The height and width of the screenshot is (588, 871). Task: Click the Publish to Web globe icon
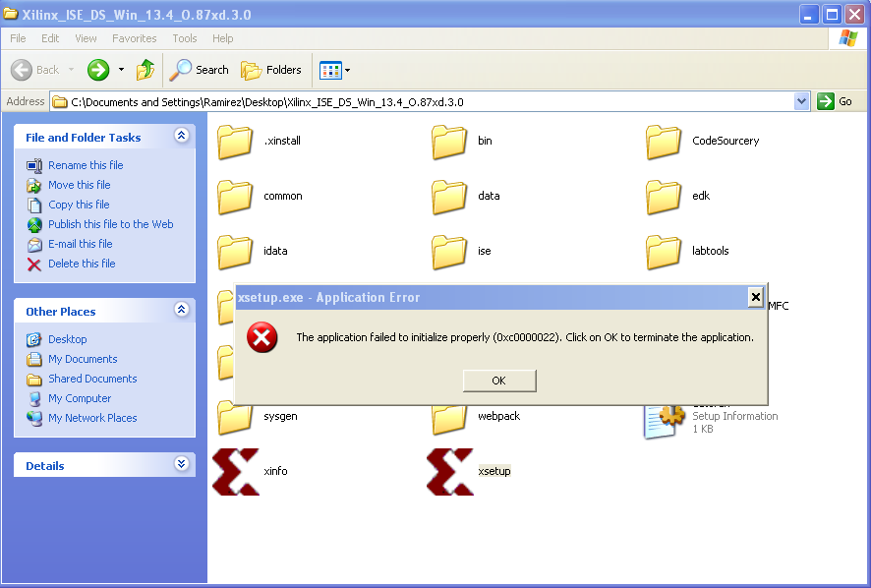pos(34,225)
